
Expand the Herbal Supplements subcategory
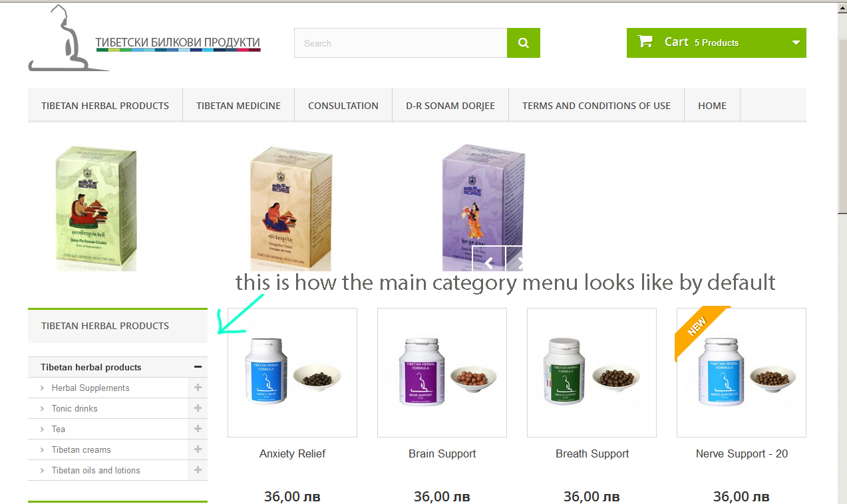pyautogui.click(x=198, y=388)
